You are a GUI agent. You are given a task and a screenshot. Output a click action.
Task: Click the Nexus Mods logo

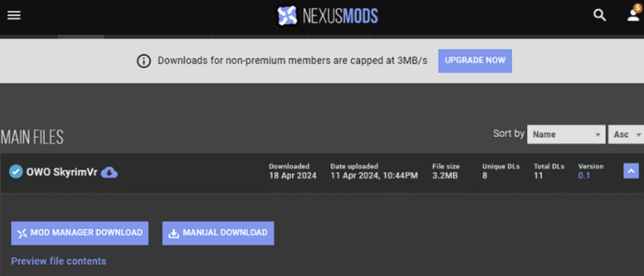click(327, 16)
